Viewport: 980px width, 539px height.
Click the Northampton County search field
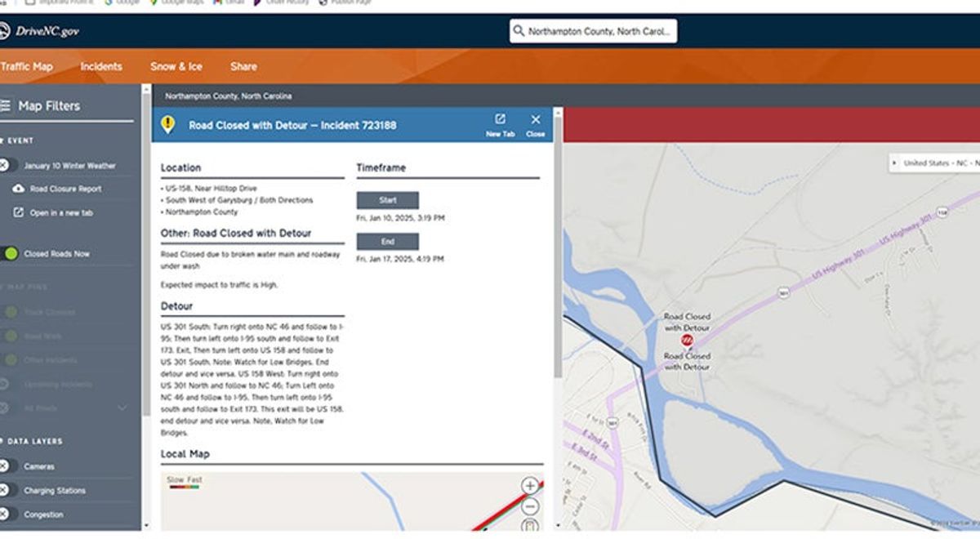(x=594, y=32)
